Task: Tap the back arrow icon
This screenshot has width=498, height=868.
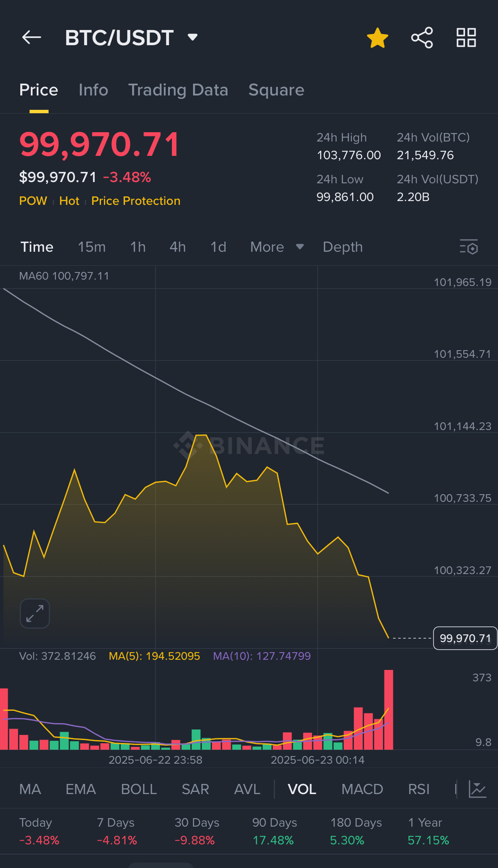Action: pyautogui.click(x=32, y=38)
